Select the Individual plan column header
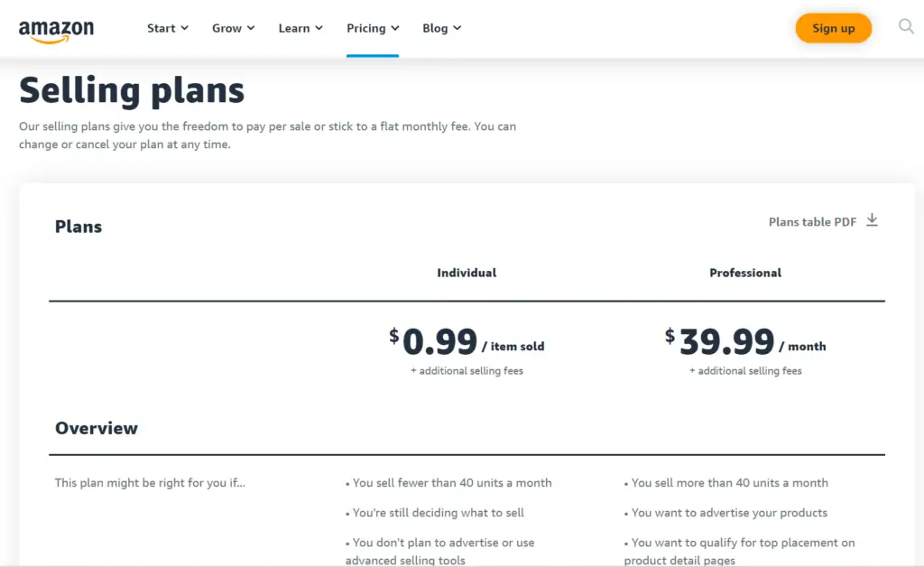The width and height of the screenshot is (924, 567). pyautogui.click(x=467, y=273)
